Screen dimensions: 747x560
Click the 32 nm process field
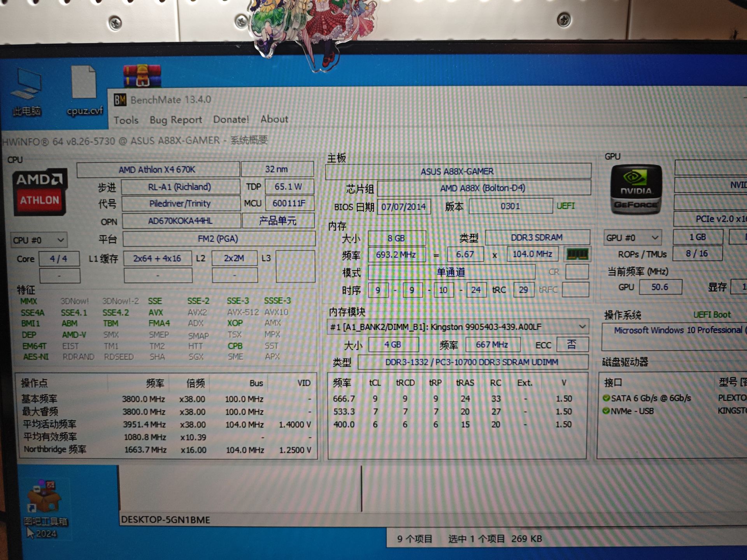click(277, 169)
